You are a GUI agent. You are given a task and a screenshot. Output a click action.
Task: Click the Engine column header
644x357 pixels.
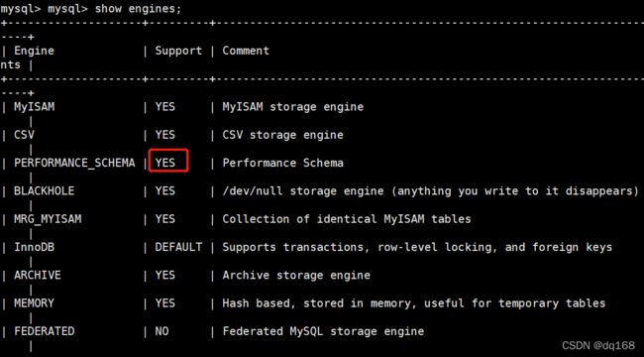[x=34, y=51]
